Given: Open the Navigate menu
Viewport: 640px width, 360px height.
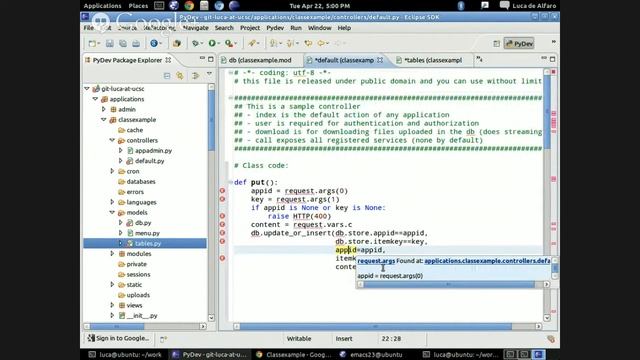Looking at the screenshot, I should point(196,28).
